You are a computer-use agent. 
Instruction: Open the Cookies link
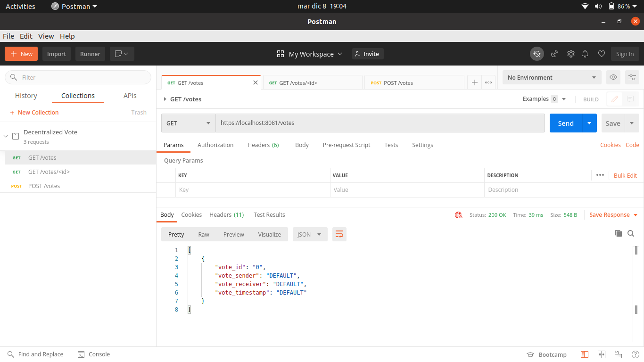[611, 145]
